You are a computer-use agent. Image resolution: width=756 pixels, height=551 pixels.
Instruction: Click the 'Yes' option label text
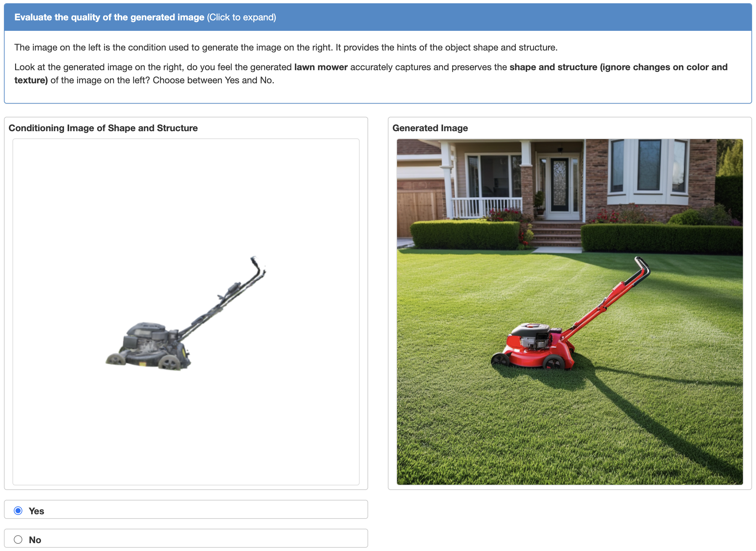pyautogui.click(x=36, y=511)
